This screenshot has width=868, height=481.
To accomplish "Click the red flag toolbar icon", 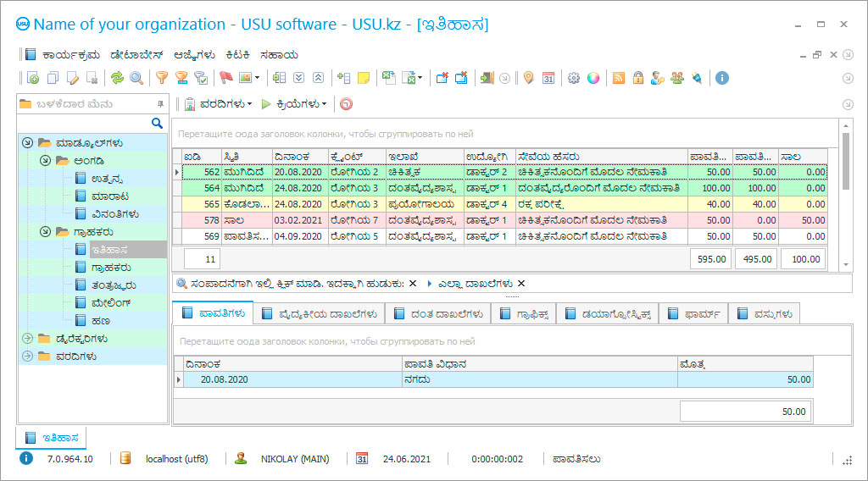I will [x=226, y=78].
